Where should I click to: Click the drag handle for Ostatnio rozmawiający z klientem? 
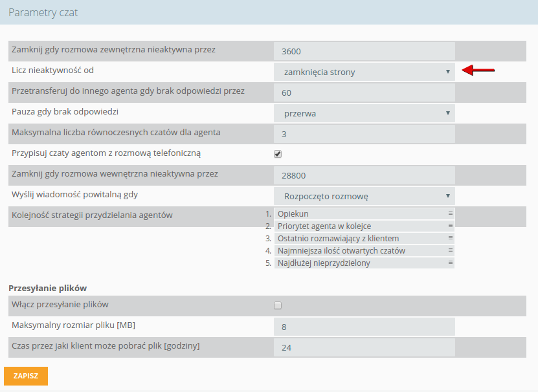(x=451, y=238)
